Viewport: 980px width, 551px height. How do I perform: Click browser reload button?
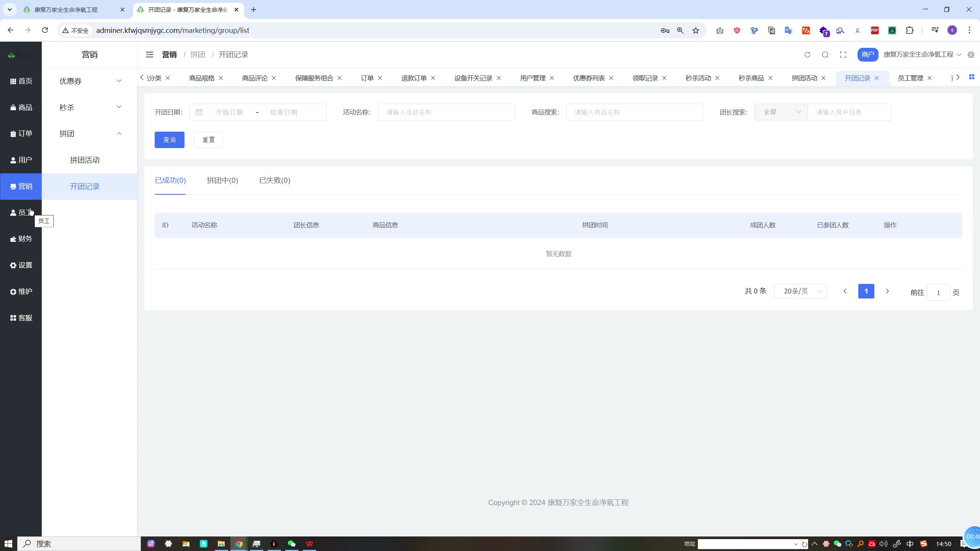coord(45,30)
